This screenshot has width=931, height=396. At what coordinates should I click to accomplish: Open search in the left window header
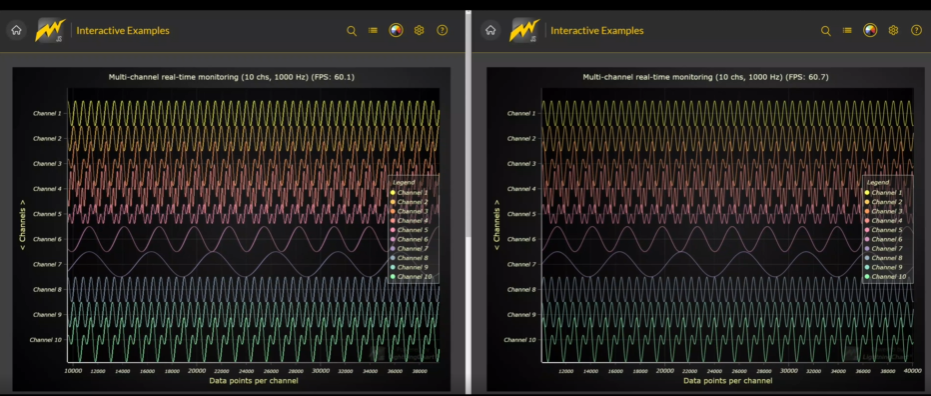(x=352, y=31)
